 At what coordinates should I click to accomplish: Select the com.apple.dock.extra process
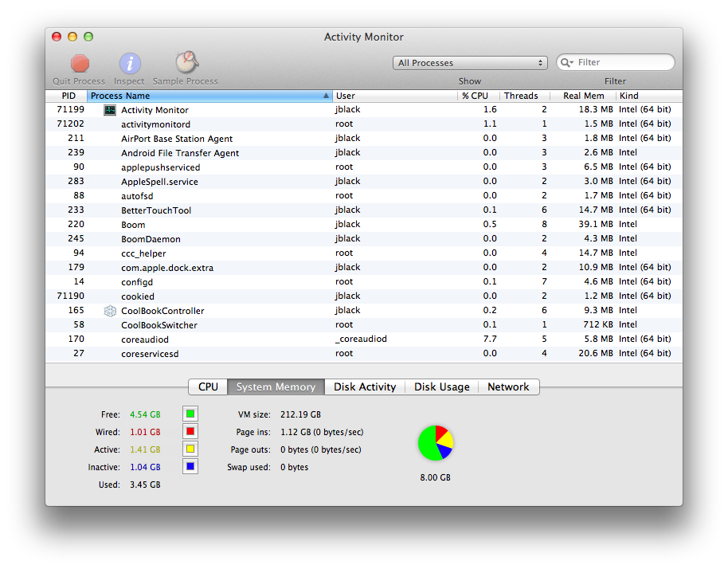coord(364,268)
